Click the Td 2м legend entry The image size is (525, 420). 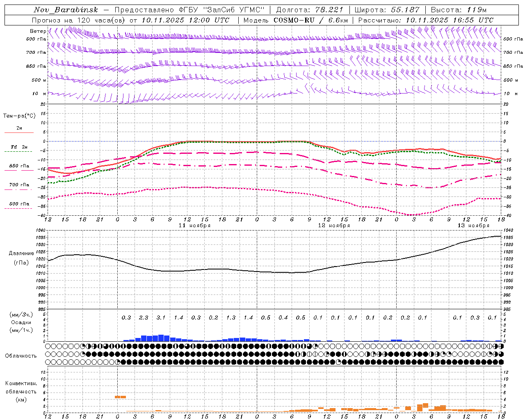(x=19, y=147)
